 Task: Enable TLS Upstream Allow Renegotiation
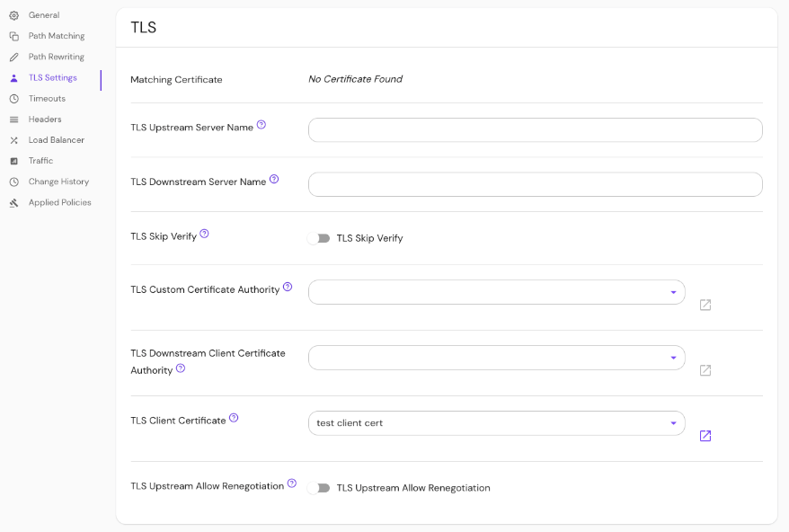point(321,488)
